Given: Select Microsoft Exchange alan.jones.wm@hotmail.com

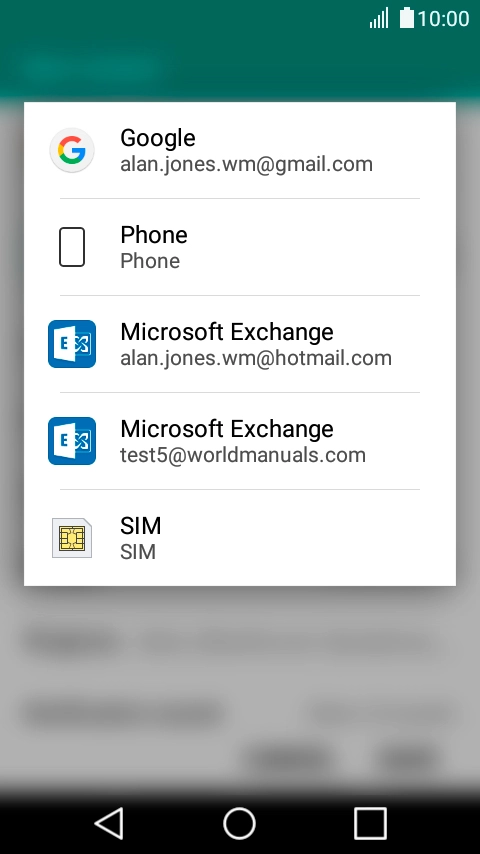Looking at the screenshot, I should pyautogui.click(x=240, y=344).
